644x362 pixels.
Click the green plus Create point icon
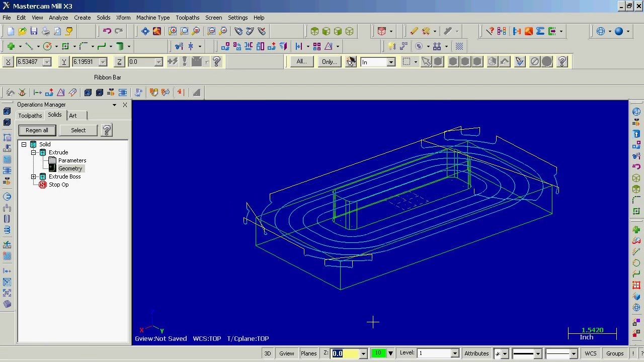coord(11,46)
